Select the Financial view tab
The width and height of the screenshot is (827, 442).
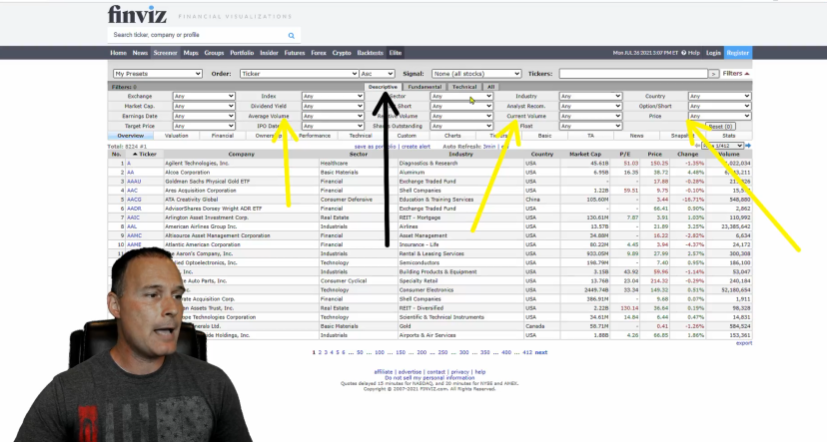coord(223,136)
